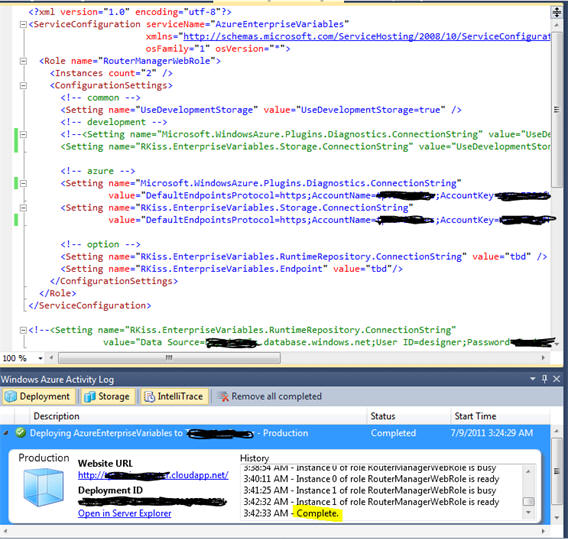The height and width of the screenshot is (539, 568).
Task: Open the schemas.microsoft.com xmlns link
Action: pyautogui.click(x=367, y=37)
